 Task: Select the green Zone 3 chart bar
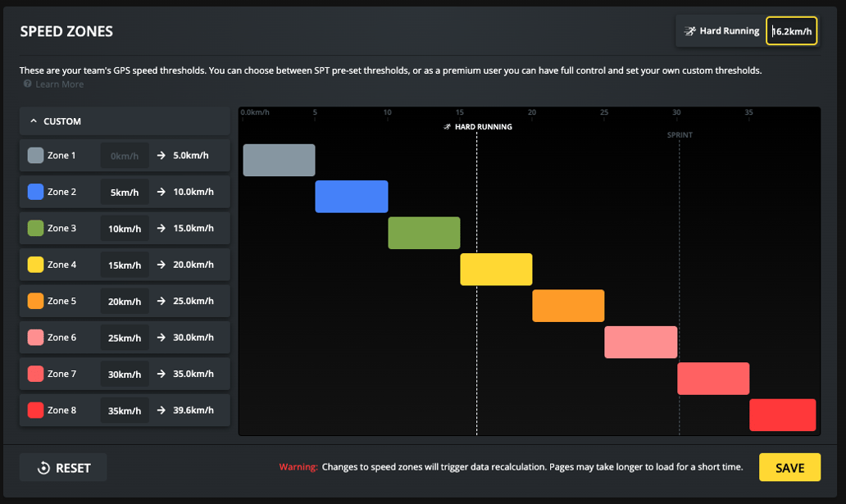pos(424,233)
